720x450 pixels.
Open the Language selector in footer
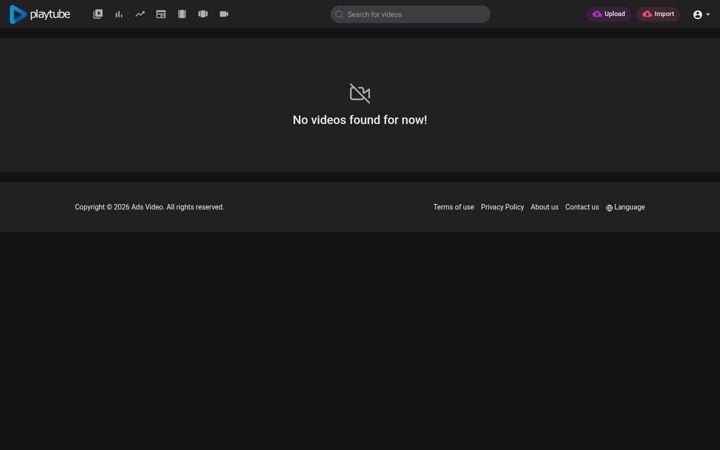[625, 207]
